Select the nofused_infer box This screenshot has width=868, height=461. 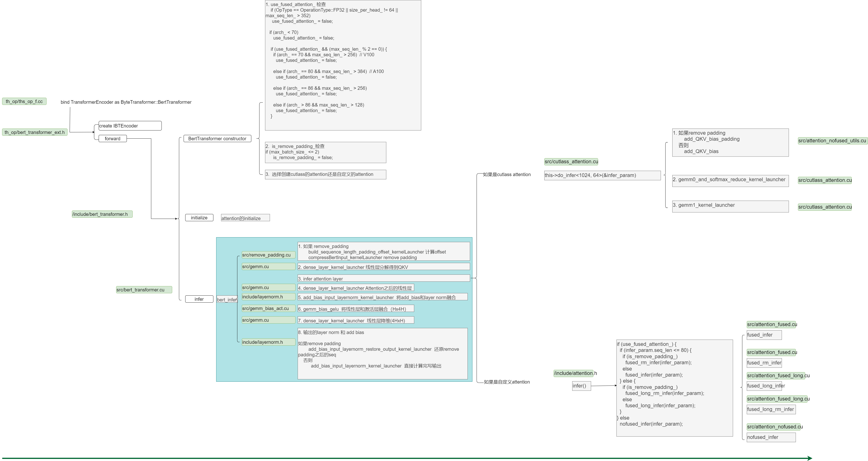(771, 437)
